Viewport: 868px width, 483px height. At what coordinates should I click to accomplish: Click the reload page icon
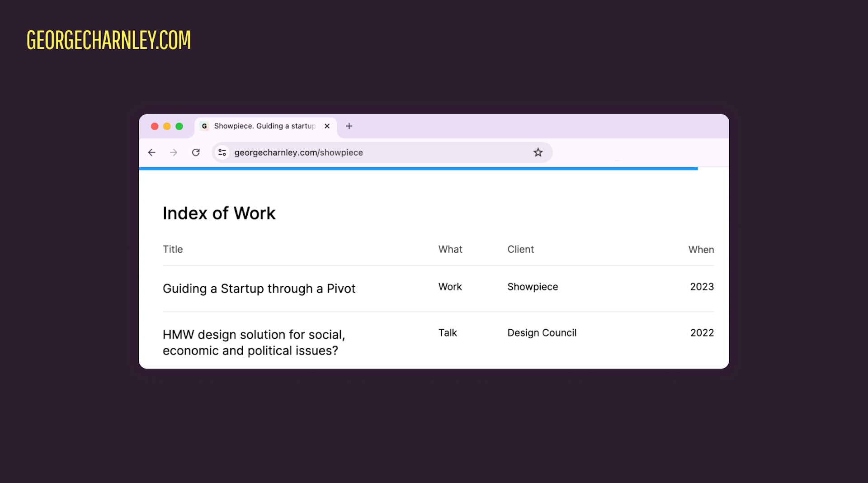(196, 152)
